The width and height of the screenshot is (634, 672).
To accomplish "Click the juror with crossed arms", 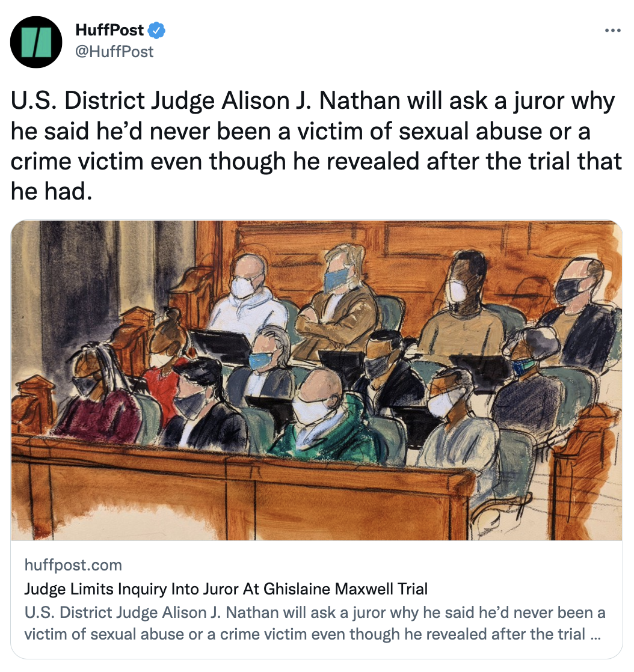I will point(337,300).
